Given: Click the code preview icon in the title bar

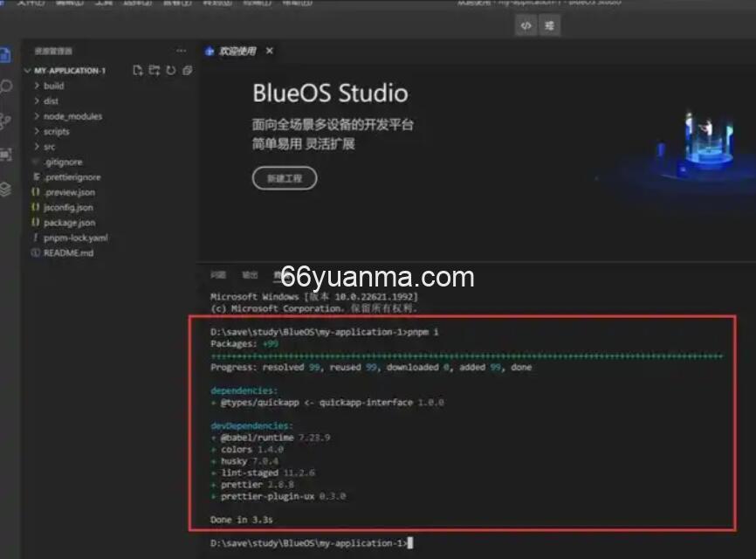Looking at the screenshot, I should [x=525, y=26].
